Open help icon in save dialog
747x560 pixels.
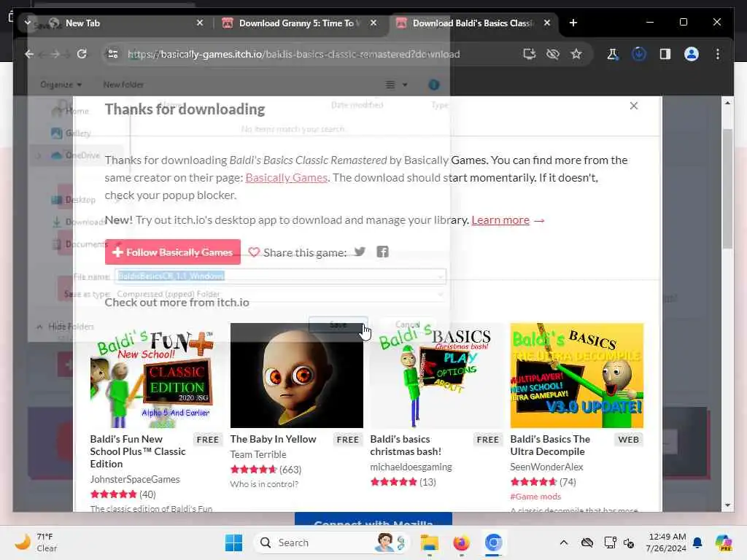point(433,85)
